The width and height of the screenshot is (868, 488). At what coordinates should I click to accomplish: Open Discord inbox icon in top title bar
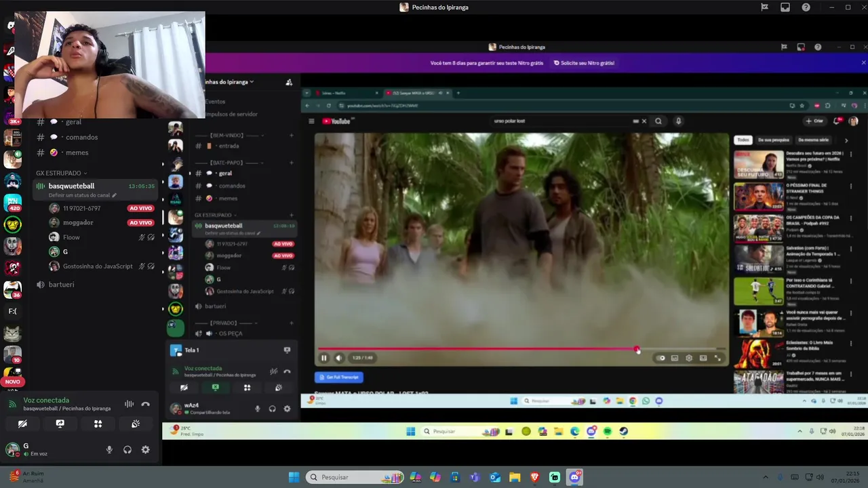pyautogui.click(x=785, y=7)
